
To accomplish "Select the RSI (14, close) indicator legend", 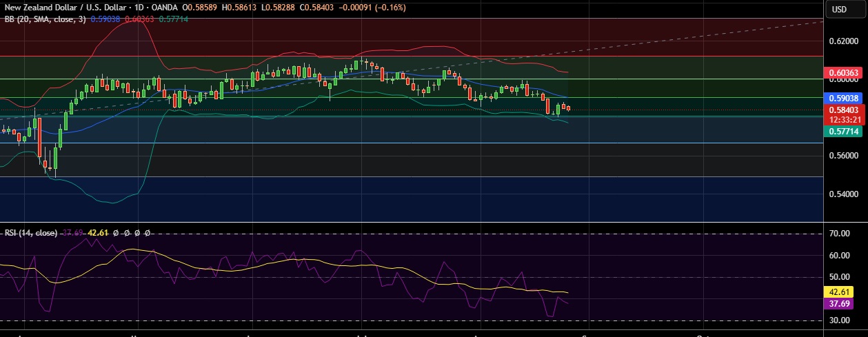I will point(31,233).
